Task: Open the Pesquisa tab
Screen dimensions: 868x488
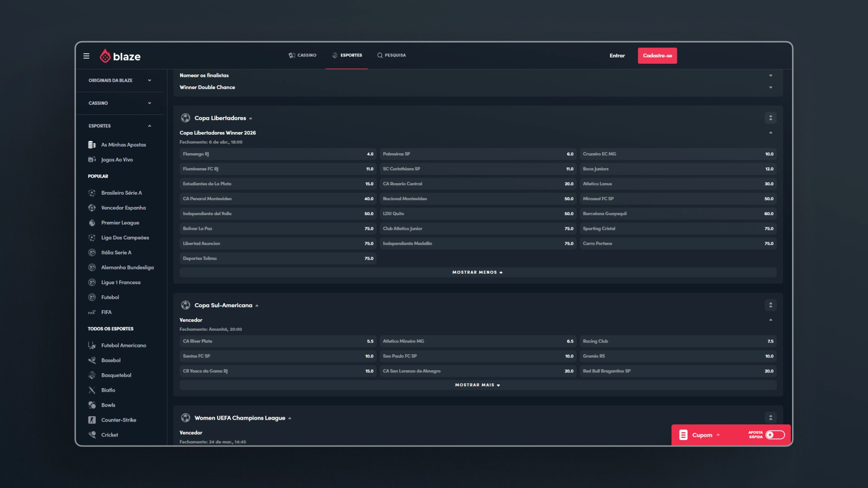Action: tap(392, 55)
